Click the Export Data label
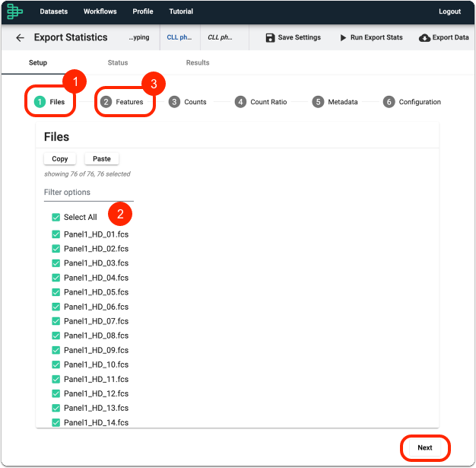476x468 pixels. coord(450,38)
